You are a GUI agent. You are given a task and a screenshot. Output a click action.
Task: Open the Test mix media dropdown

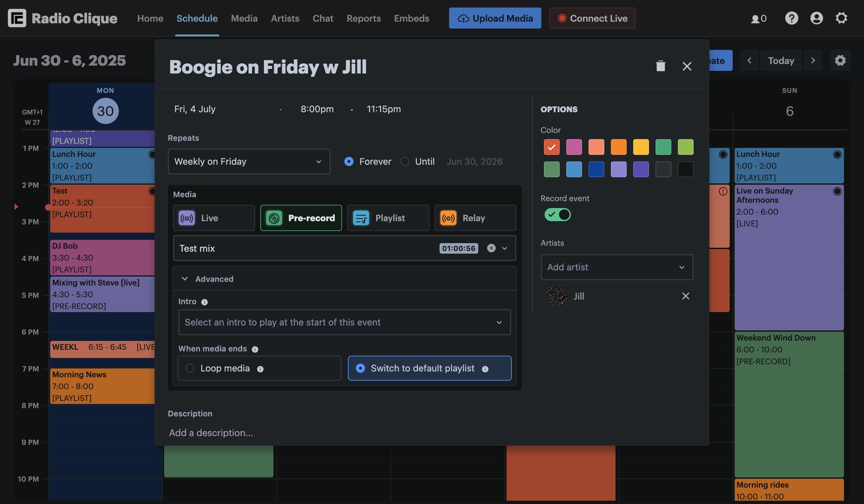point(504,248)
